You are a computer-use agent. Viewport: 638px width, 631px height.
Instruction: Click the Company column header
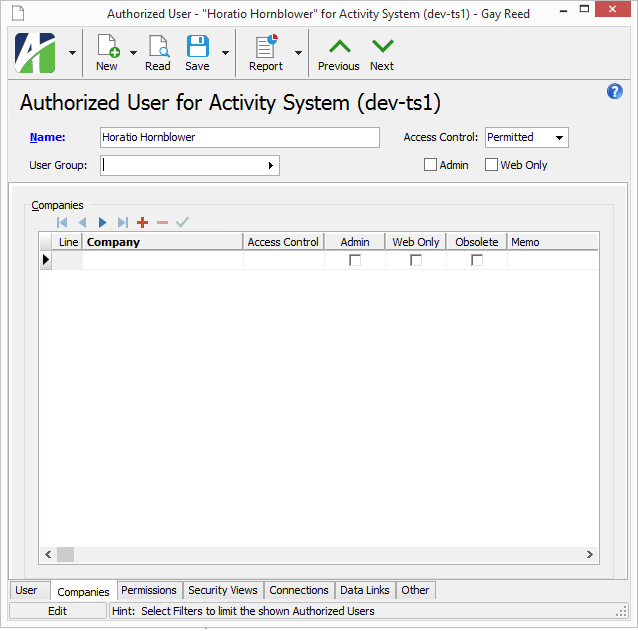pos(163,242)
